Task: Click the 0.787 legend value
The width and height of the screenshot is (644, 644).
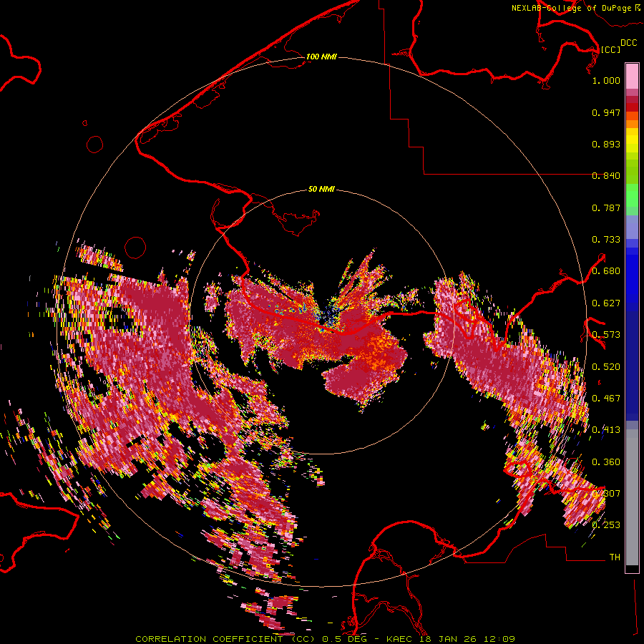Action: point(606,208)
